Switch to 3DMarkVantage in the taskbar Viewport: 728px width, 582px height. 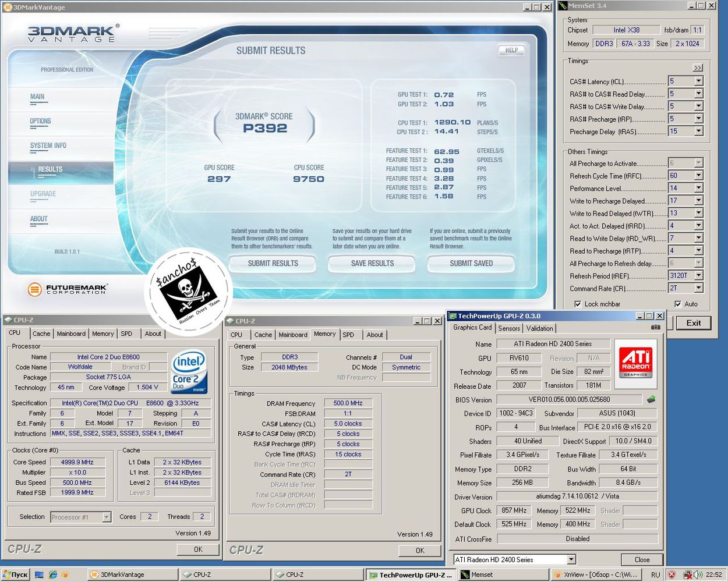click(133, 574)
